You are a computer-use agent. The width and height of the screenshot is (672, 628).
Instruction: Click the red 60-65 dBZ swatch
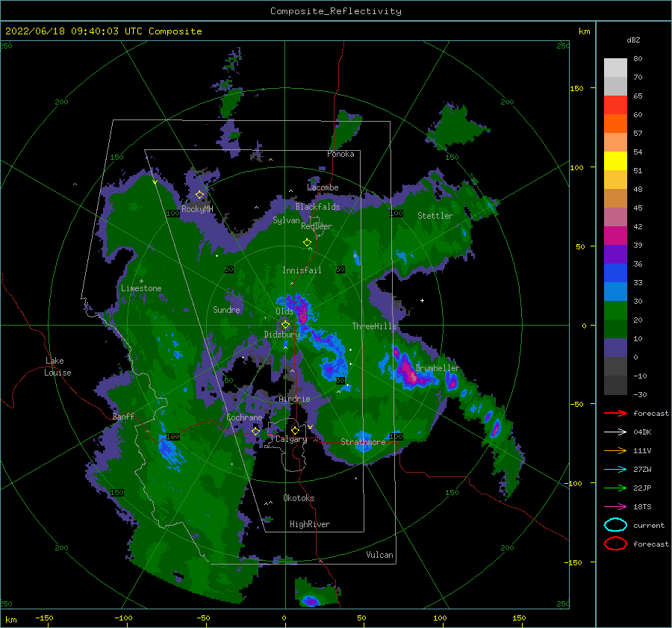(615, 105)
